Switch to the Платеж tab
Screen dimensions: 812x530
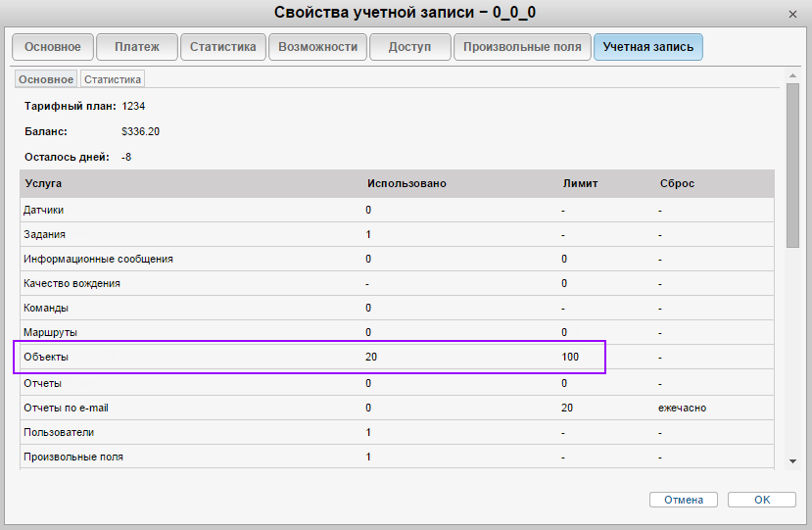(137, 47)
